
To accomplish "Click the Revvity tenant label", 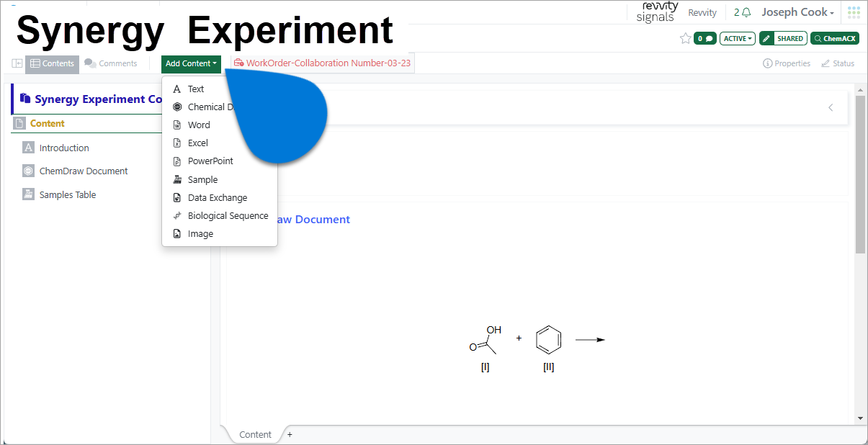I will (702, 13).
